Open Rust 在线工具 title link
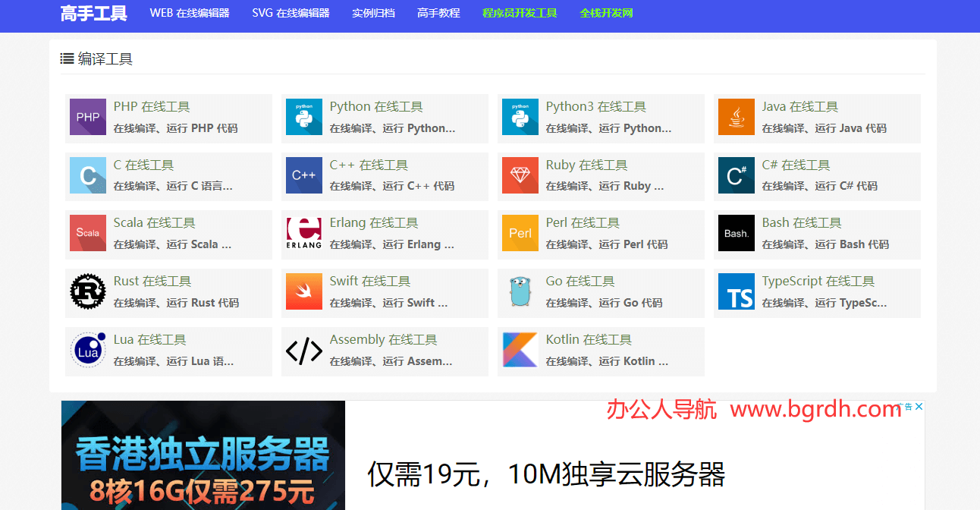Screen dimensions: 980x510 coord(152,282)
